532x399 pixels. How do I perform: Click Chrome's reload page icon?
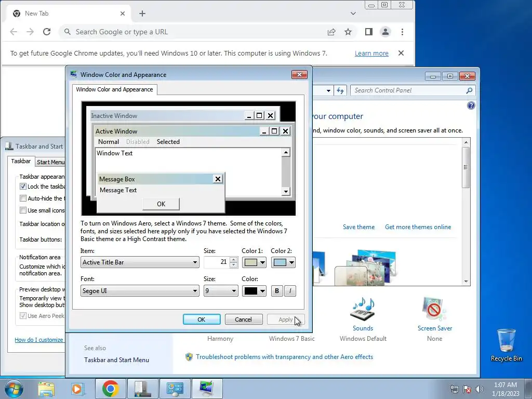(47, 32)
